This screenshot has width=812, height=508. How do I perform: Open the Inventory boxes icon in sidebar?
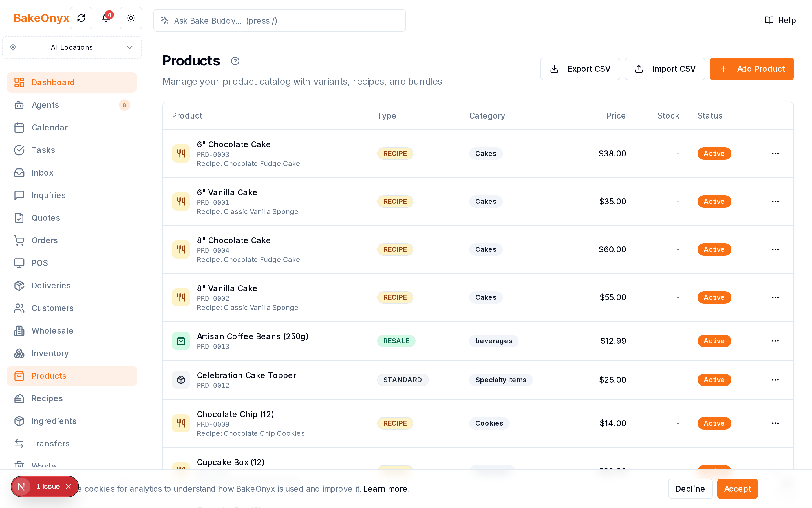click(19, 353)
